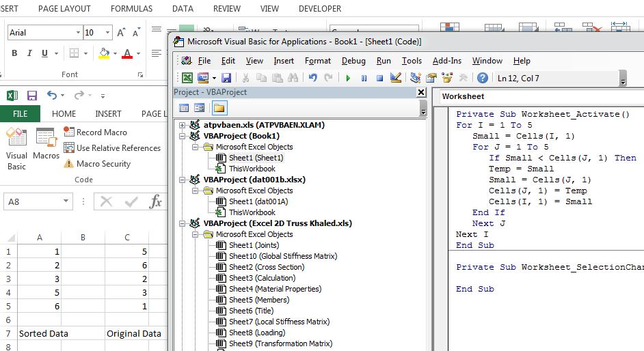Close the Project - VBAProject panel

(x=421, y=92)
